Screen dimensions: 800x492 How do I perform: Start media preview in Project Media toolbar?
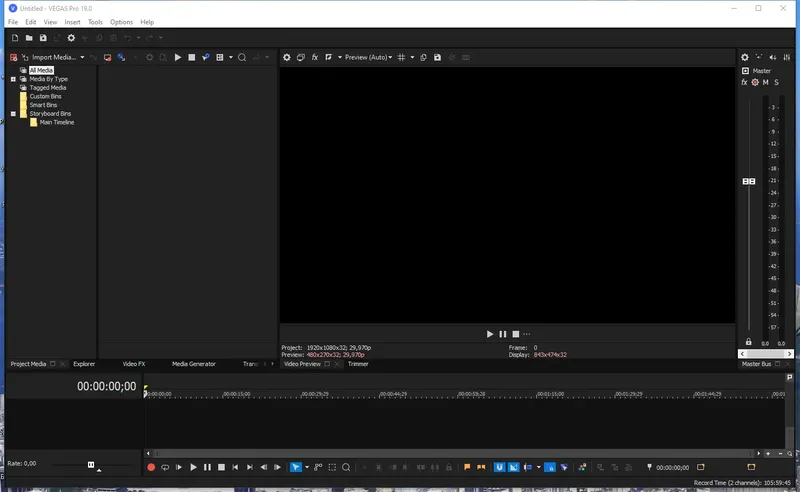click(178, 57)
